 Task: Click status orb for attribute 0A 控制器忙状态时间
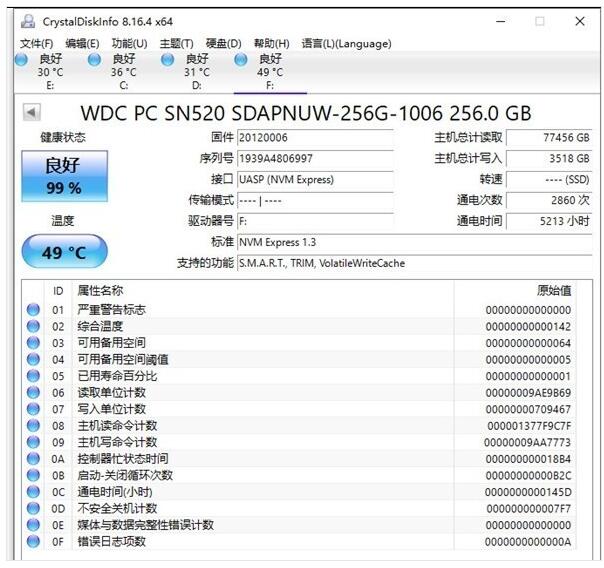point(34,459)
